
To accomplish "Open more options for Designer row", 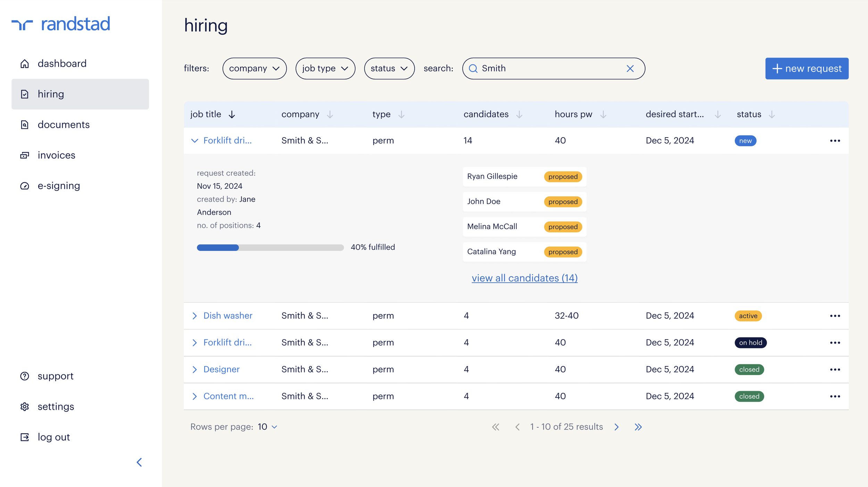I will click(x=835, y=369).
